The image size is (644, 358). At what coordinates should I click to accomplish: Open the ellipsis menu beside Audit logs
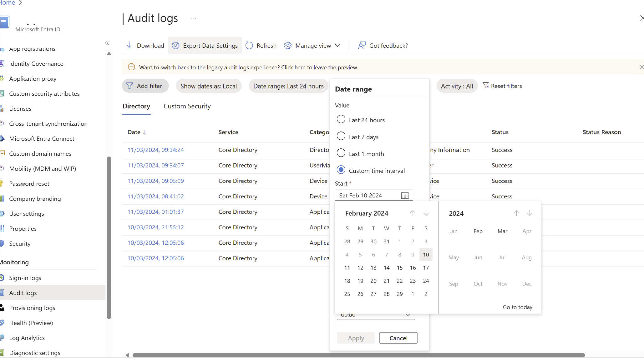(193, 18)
